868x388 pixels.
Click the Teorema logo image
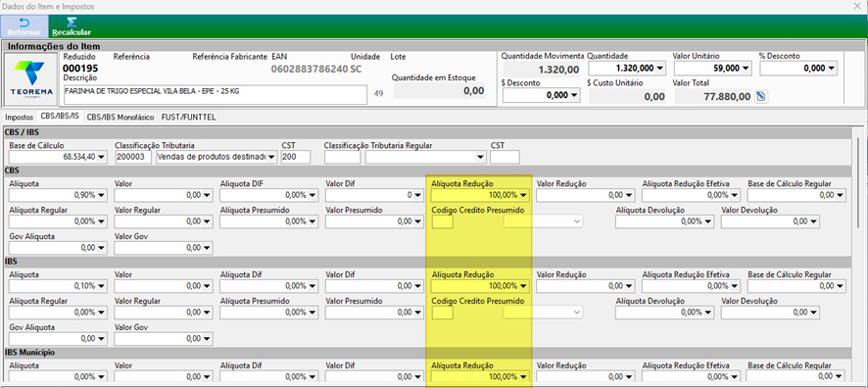(x=31, y=78)
